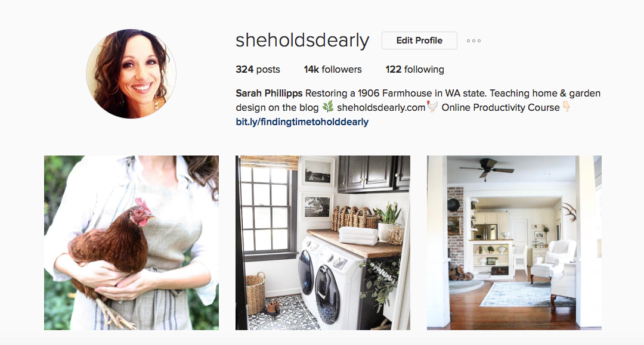Click the chicken emoji in bio

coord(432,107)
